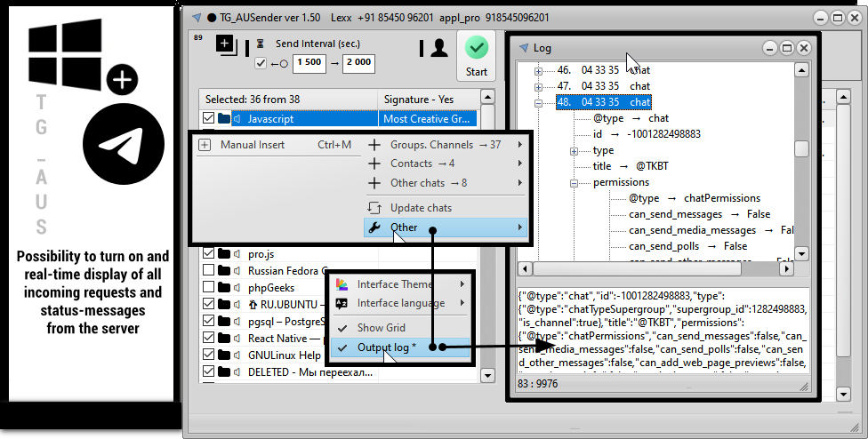This screenshot has width=868, height=439.
Task: Click log tree horizontal scrollbar right arrow
Action: (786, 268)
